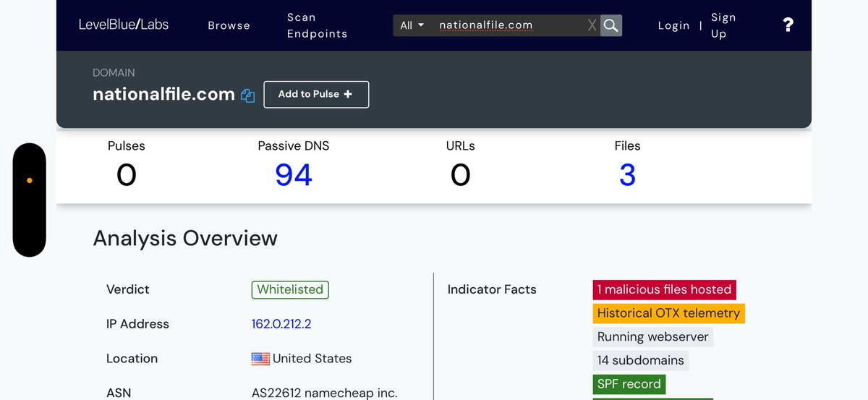This screenshot has width=868, height=400.
Task: Click the Whitelisted verdict badge
Action: [x=290, y=289]
